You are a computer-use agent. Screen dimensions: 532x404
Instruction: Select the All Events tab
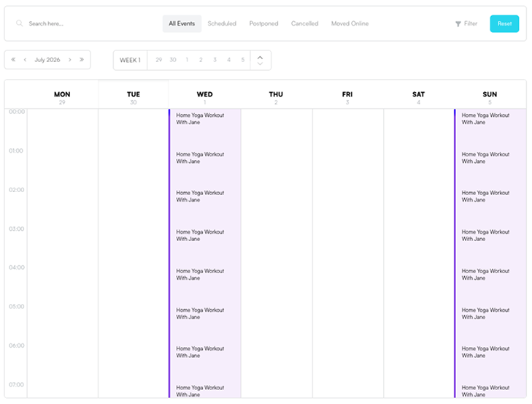(x=182, y=23)
